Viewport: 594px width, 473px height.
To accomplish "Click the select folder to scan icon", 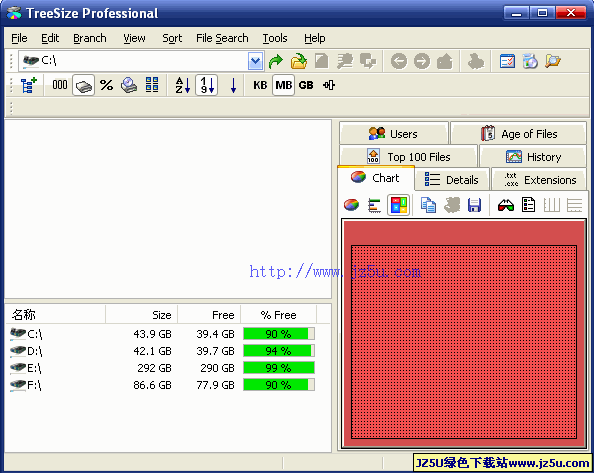I will click(299, 61).
